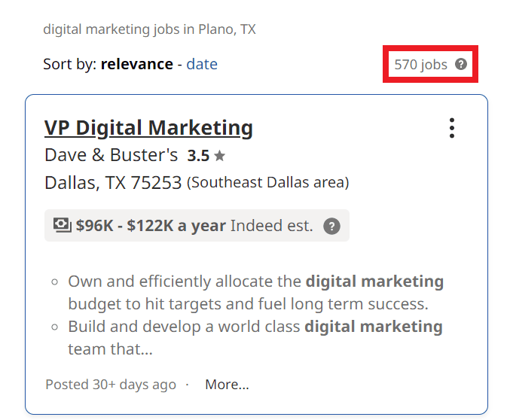Click the Dave & Buster's company name

[111, 155]
